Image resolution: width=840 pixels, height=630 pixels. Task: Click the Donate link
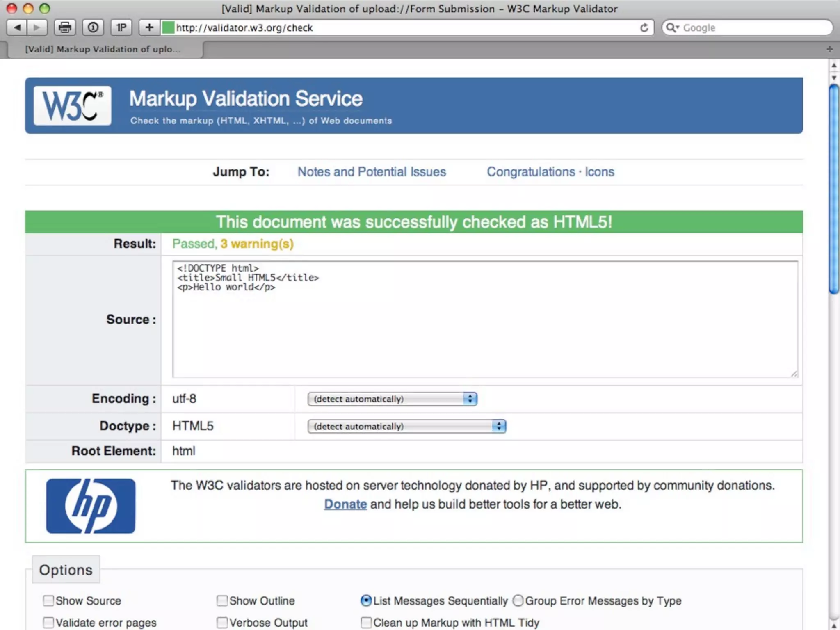click(x=345, y=504)
